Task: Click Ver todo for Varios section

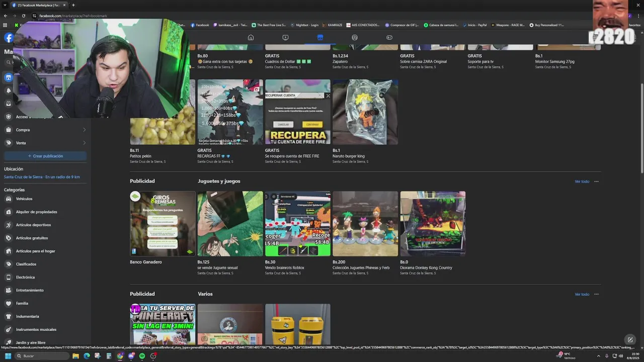Action: click(582, 294)
